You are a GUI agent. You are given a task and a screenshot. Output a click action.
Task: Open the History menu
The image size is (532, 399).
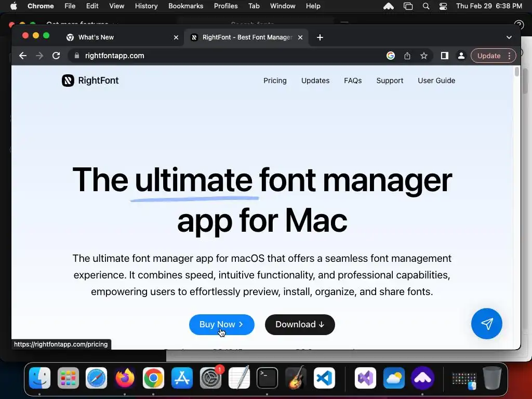point(146,6)
